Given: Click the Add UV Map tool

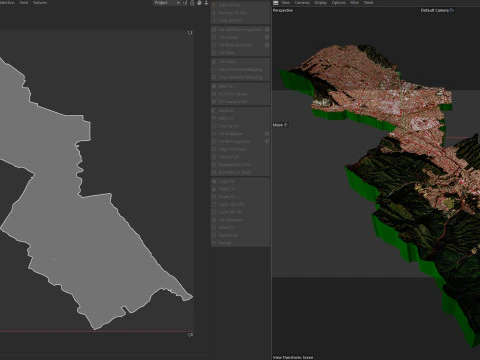Looking at the screenshot, I should (x=240, y=5).
